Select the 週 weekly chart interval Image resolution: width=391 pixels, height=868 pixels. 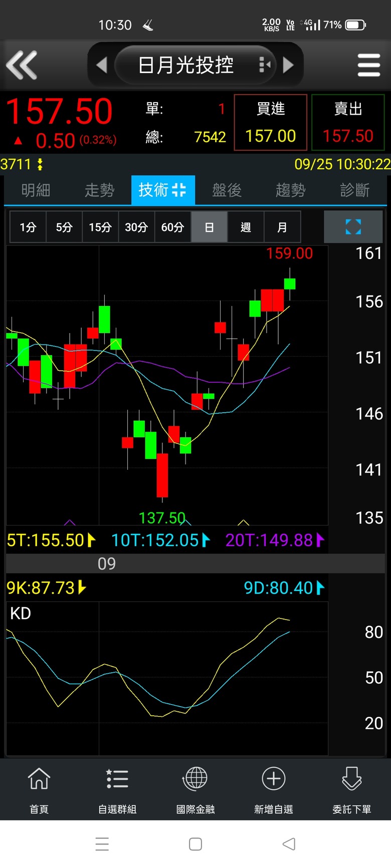click(x=246, y=227)
